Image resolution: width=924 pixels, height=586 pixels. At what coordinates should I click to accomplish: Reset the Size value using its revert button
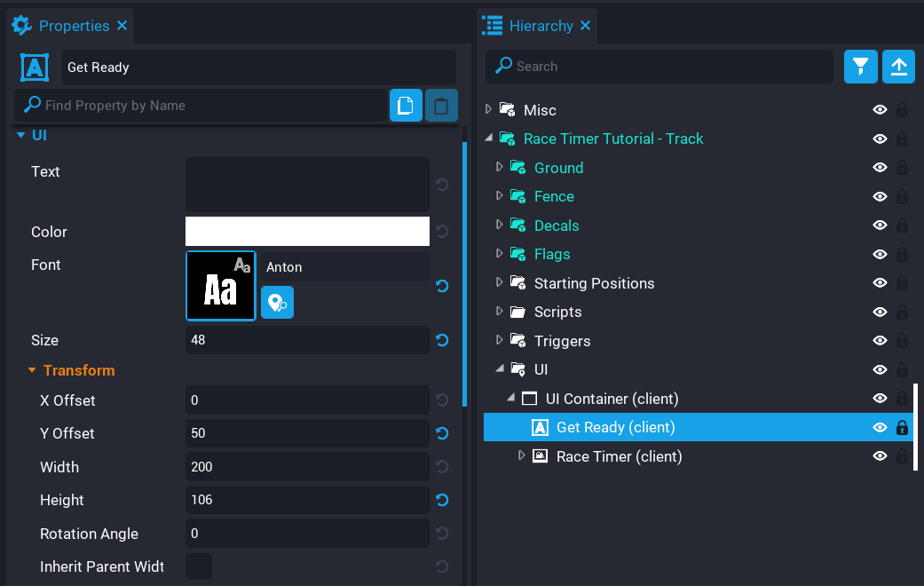click(x=442, y=340)
